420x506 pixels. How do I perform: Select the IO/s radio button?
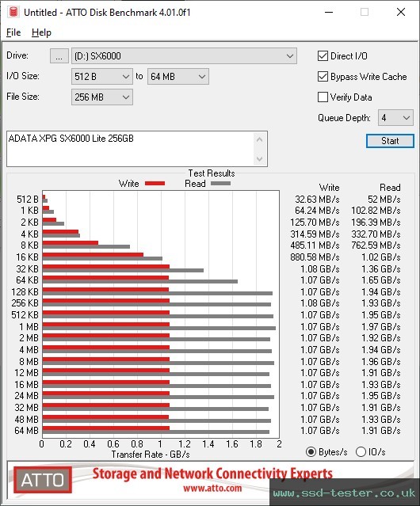point(361,452)
